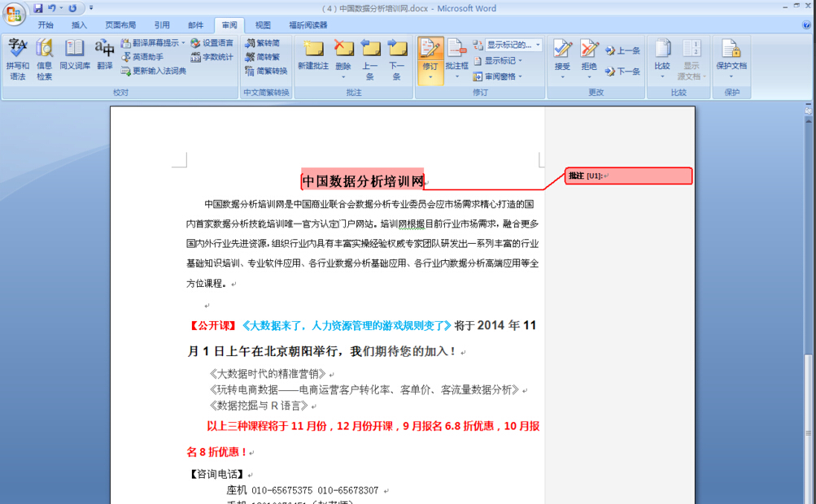Open the 福昕阅读器 tab
The height and width of the screenshot is (504, 816).
pos(308,24)
